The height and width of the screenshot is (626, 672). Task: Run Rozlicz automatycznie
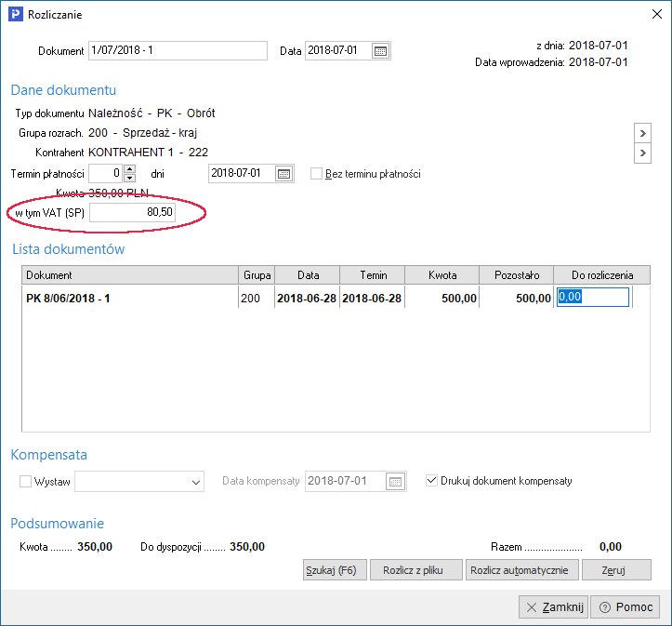tap(522, 569)
